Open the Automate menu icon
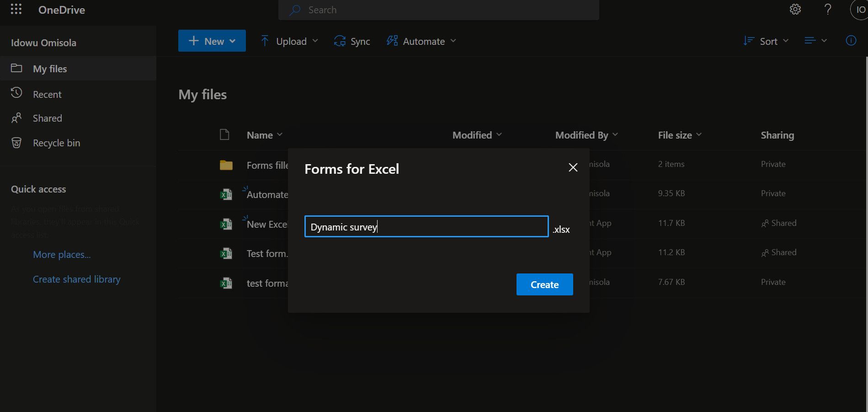The image size is (868, 412). tap(392, 41)
